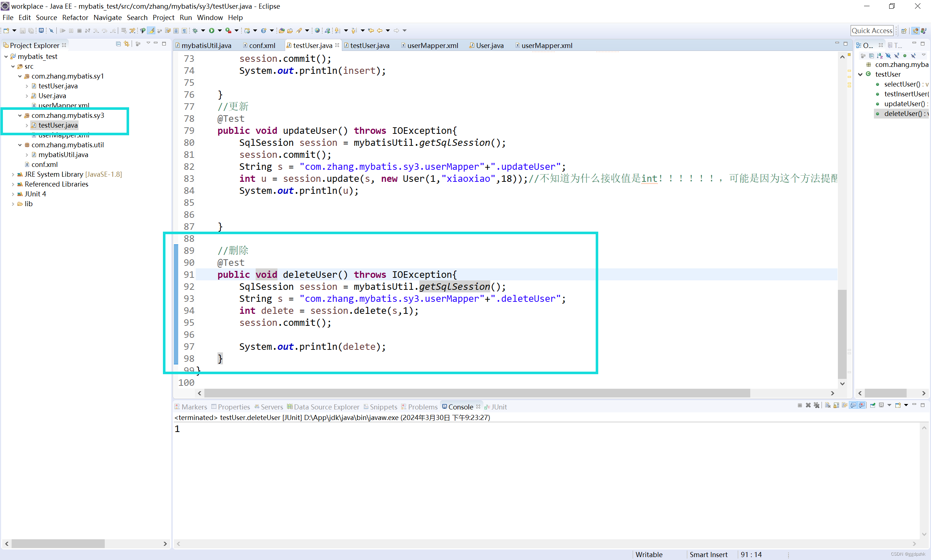Switch to the Java perspective icon
The width and height of the screenshot is (931, 560).
coord(923,31)
